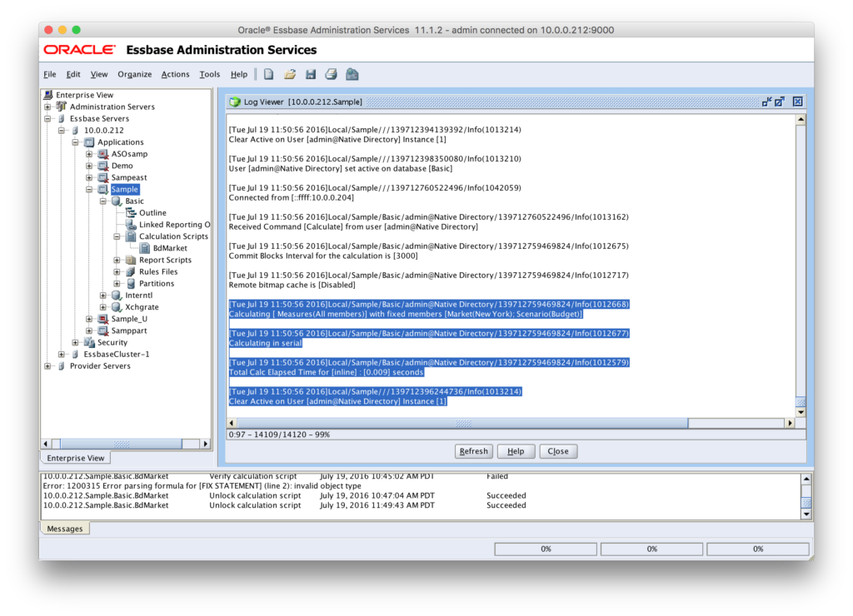The image size is (853, 616).
Task: Click the Close button below the log
Action: 557,451
